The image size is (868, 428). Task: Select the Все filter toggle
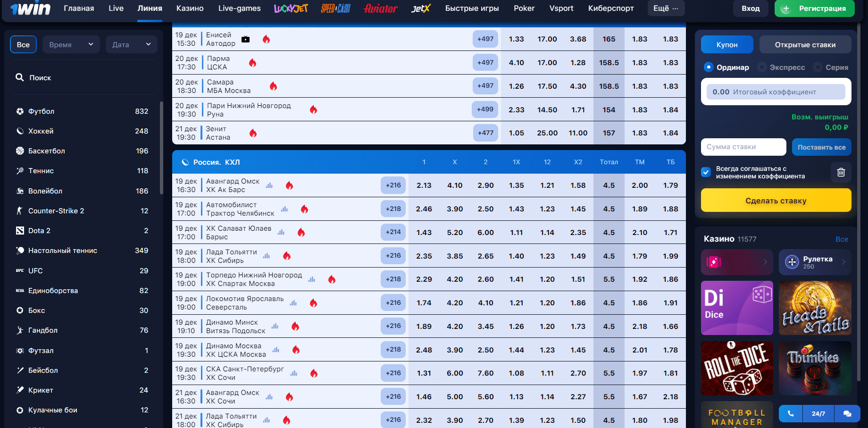[23, 44]
